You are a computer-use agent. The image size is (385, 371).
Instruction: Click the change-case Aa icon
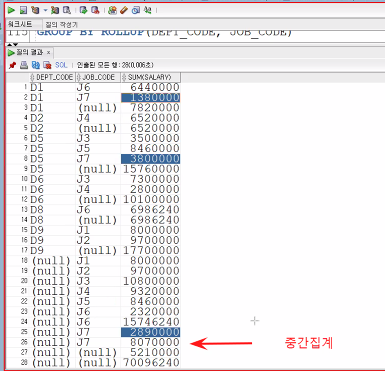(147, 10)
